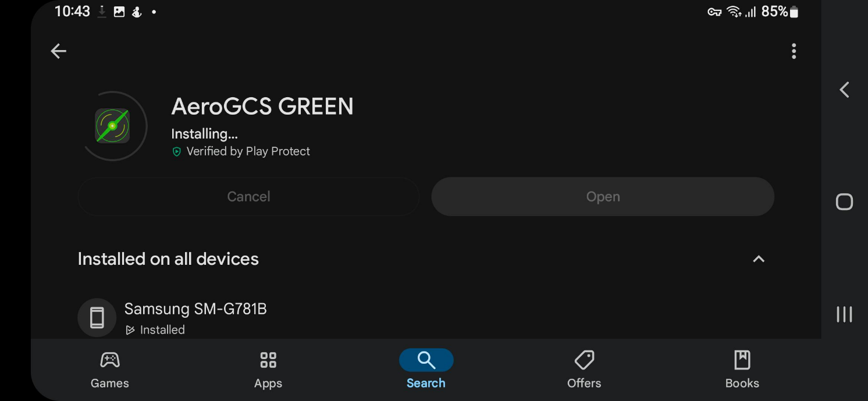
Task: Switch to the Apps tab
Action: [268, 370]
